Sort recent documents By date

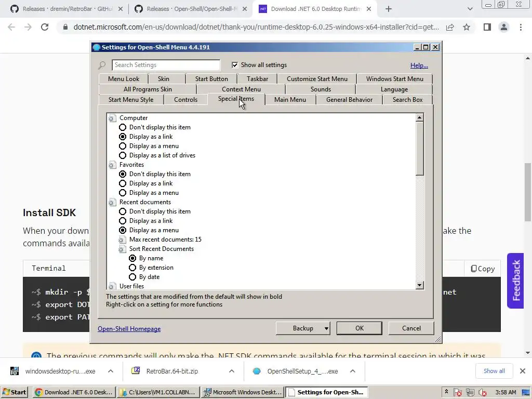tap(132, 277)
